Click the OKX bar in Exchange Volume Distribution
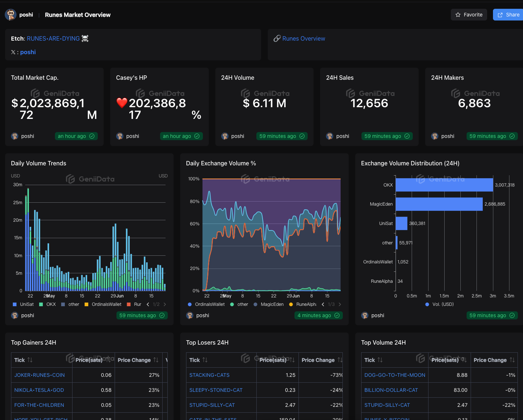This screenshot has width=523, height=420. [x=444, y=185]
